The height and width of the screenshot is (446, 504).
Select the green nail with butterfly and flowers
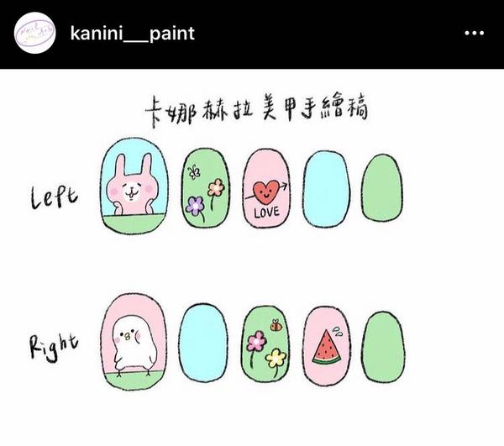click(x=206, y=188)
